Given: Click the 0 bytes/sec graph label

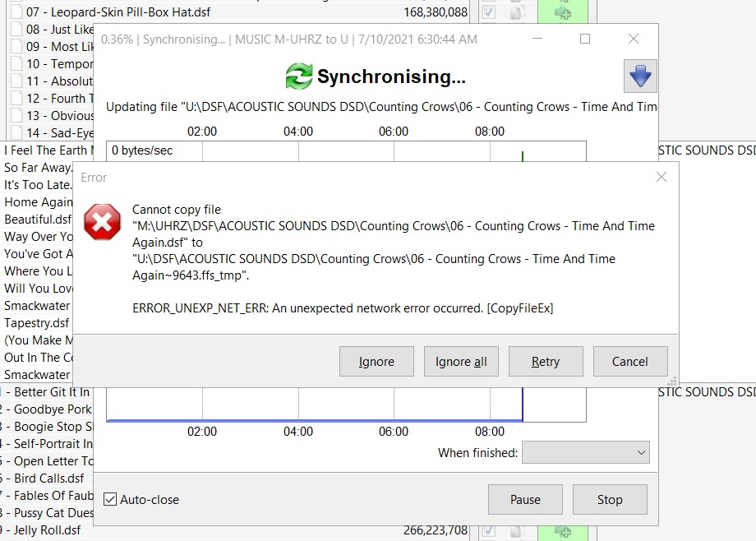Looking at the screenshot, I should pos(142,150).
